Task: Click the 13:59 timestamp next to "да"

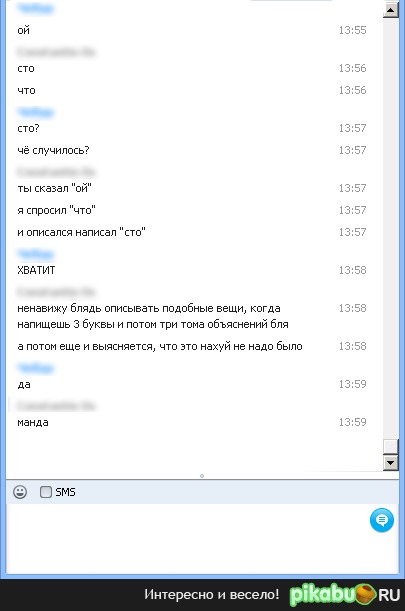Action: pyautogui.click(x=352, y=384)
